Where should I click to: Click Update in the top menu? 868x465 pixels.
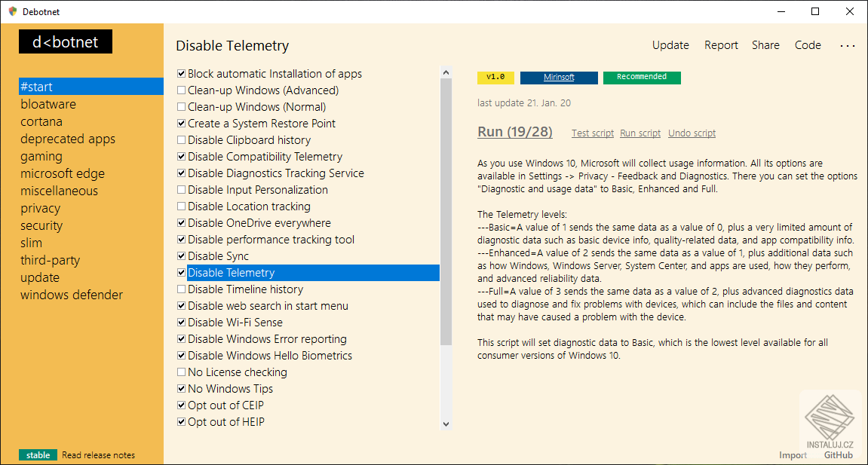pyautogui.click(x=670, y=45)
